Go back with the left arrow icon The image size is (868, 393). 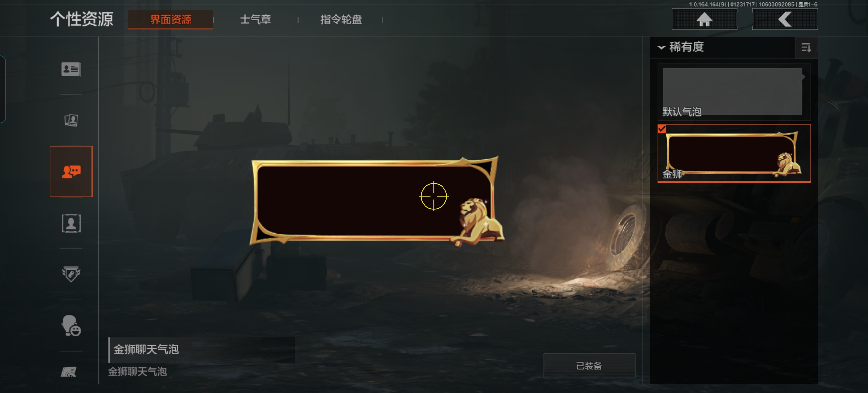coord(785,19)
